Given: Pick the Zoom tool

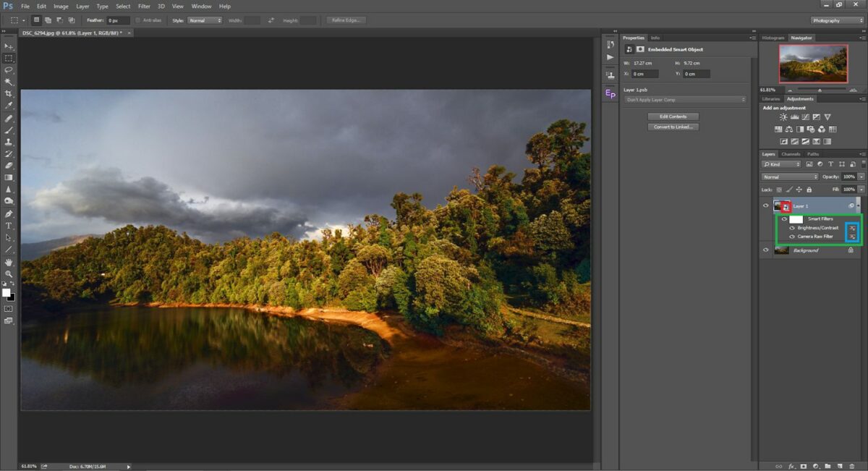Looking at the screenshot, I should 9,274.
